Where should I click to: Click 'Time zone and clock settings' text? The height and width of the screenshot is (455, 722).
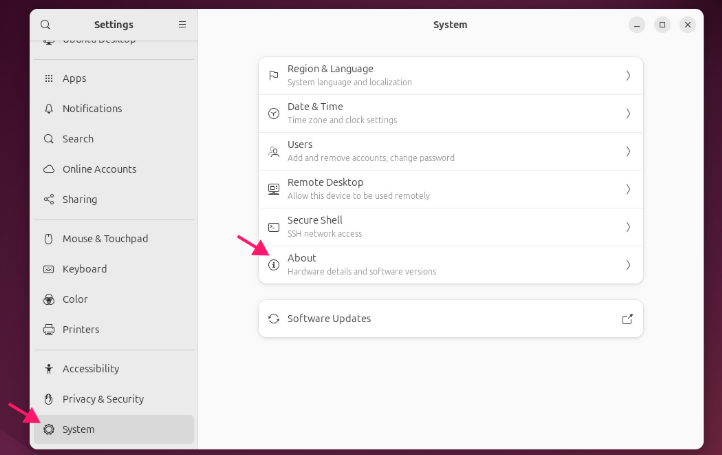coord(342,120)
